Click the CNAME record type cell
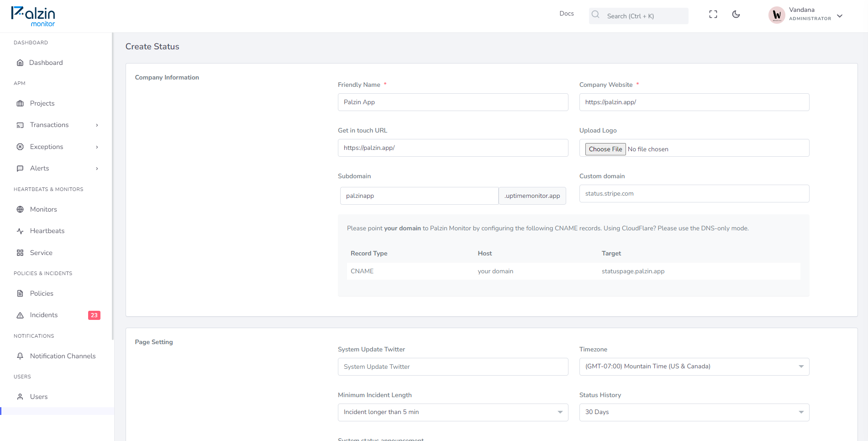This screenshot has width=868, height=441. (x=362, y=271)
